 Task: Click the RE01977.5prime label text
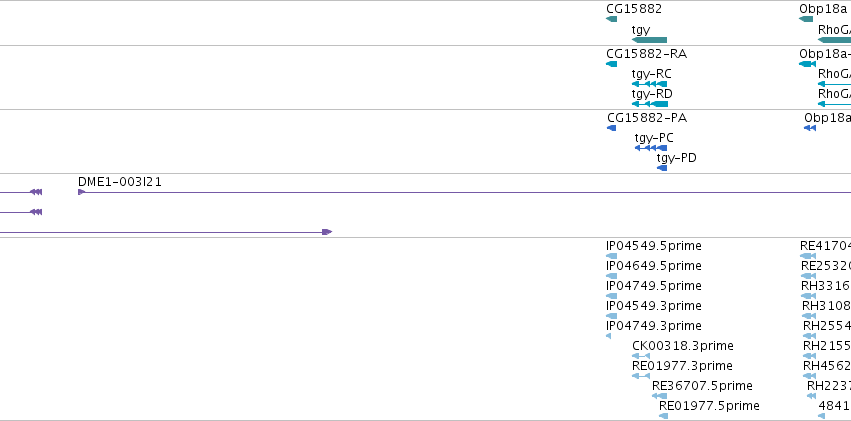(x=709, y=406)
